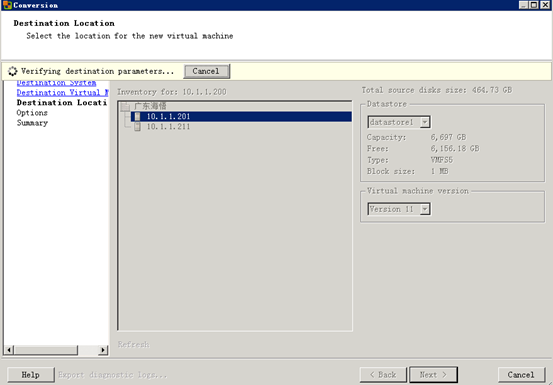Cancel the destination parameter verification

click(x=207, y=71)
